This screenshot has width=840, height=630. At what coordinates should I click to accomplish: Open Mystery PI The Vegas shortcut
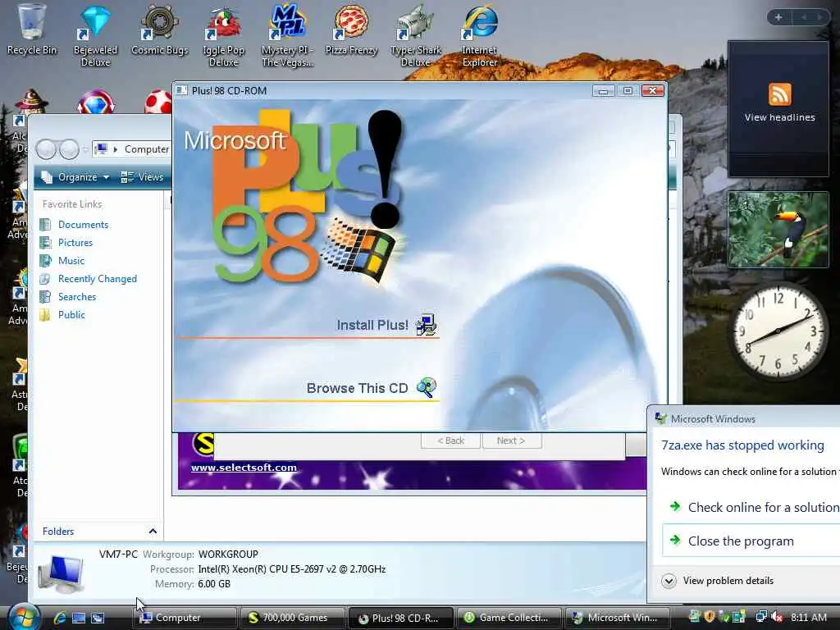coord(287,34)
